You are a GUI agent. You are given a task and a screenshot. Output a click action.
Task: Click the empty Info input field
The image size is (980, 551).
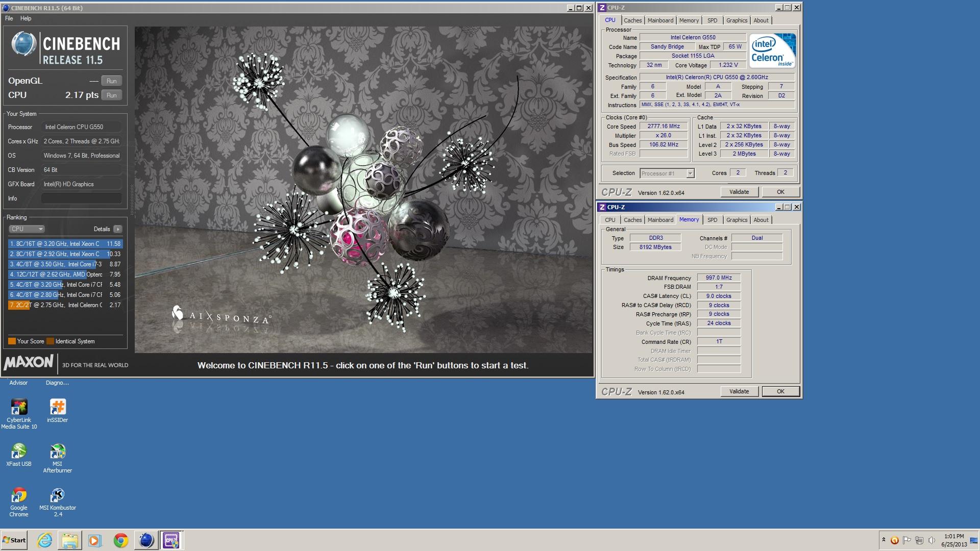(82, 198)
